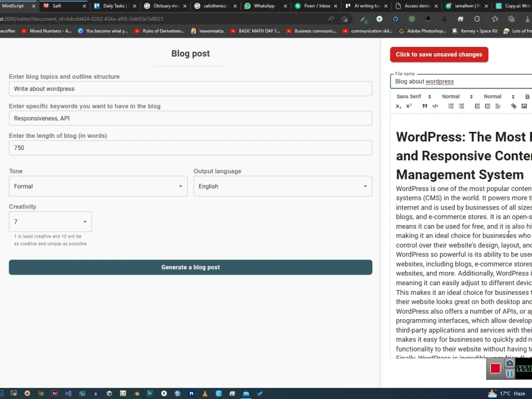The width and height of the screenshot is (532, 399).
Task: Close the calisthenics browser tab
Action: (235, 6)
